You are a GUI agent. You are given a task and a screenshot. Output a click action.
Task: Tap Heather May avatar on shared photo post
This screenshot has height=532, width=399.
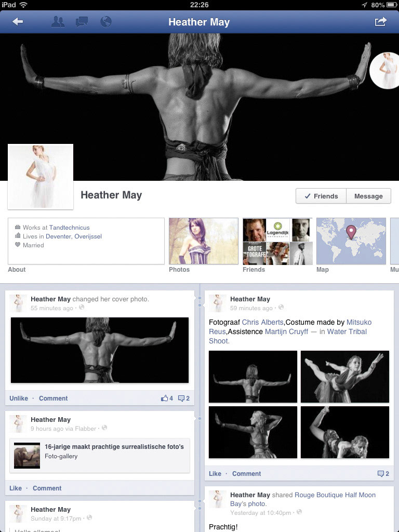click(217, 499)
